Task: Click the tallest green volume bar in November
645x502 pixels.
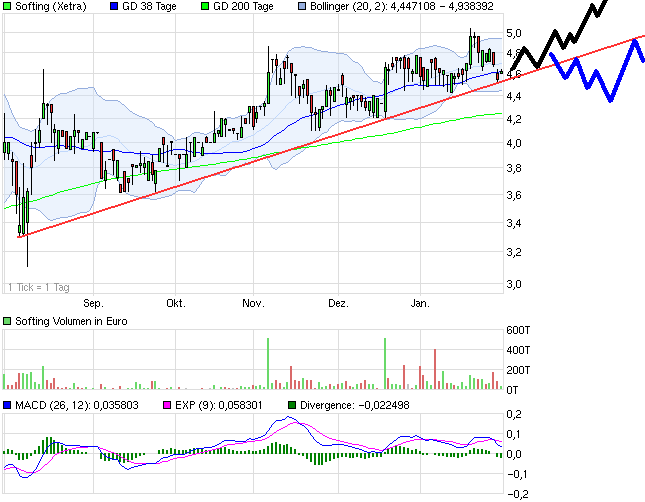Action: click(268, 364)
